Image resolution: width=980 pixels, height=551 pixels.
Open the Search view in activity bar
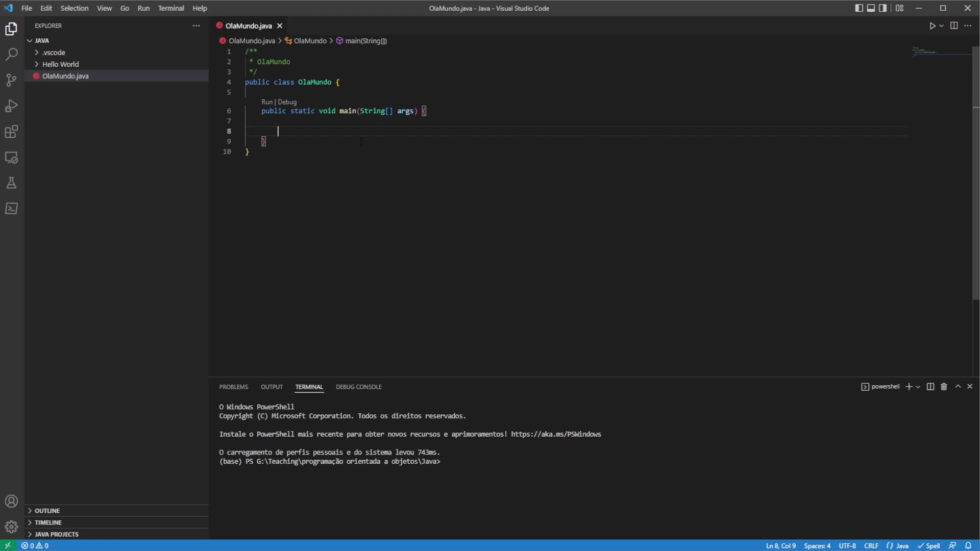11,54
